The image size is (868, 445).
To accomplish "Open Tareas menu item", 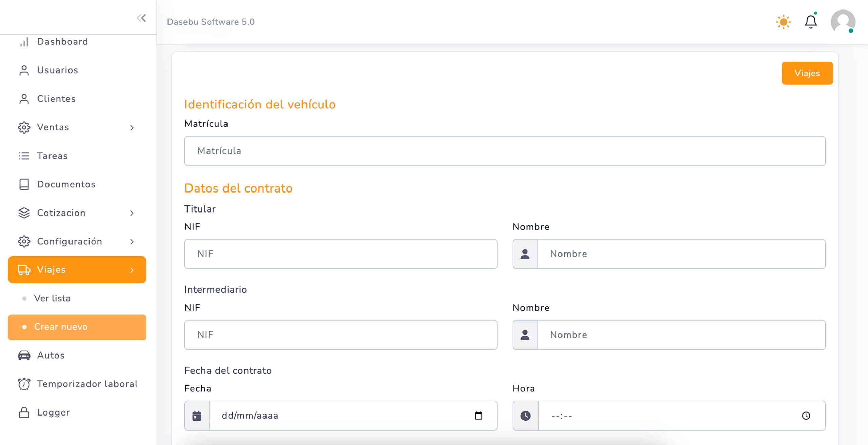I will (77, 156).
